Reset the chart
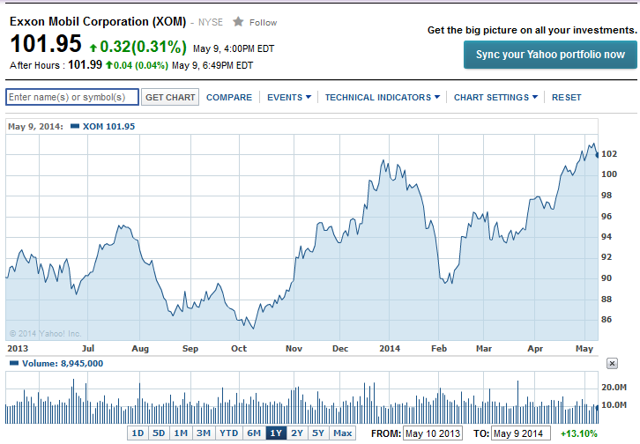Viewport: 640px width, 444px height. pos(566,97)
